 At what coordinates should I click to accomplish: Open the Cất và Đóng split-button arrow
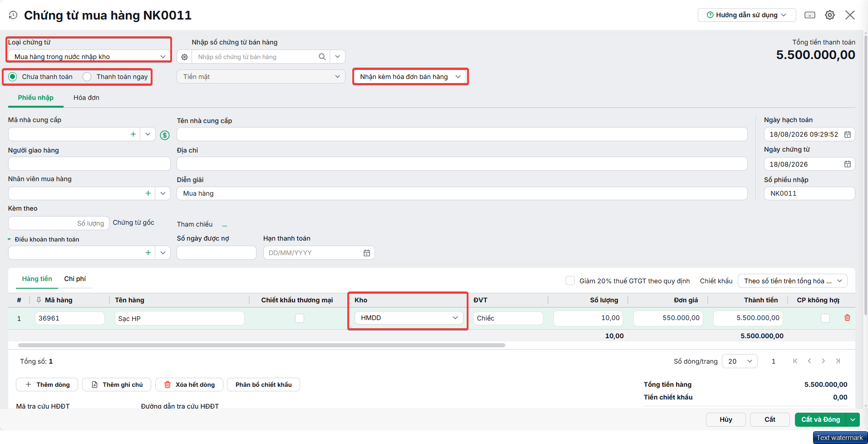click(x=853, y=419)
